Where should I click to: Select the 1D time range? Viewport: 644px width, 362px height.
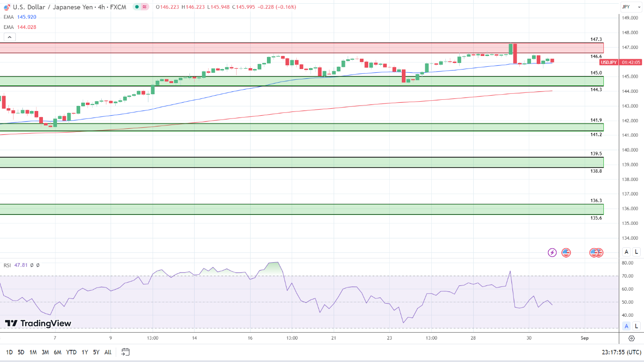[9, 352]
